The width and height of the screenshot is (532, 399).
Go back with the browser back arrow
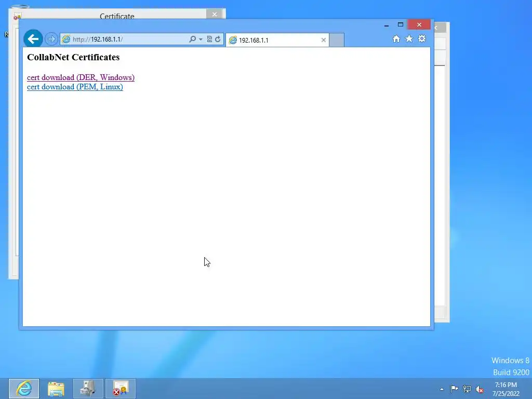33,39
